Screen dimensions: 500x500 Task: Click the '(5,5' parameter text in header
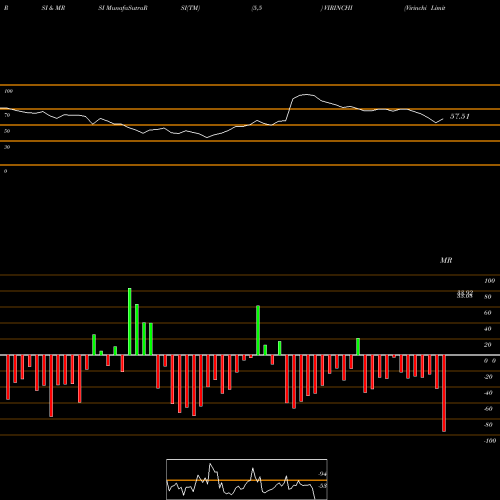tap(257, 8)
